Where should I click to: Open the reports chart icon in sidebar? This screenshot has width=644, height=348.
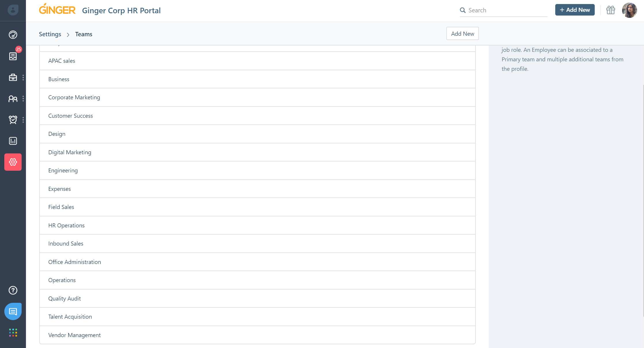(13, 141)
